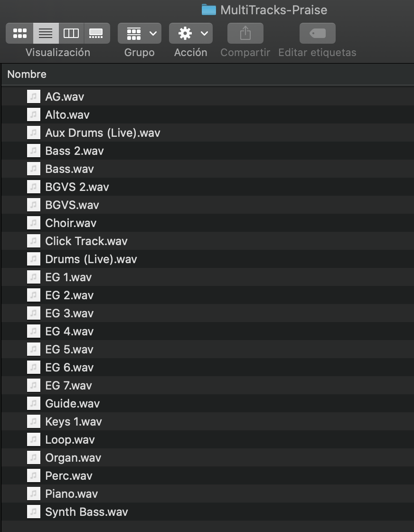This screenshot has height=532, width=414.
Task: Click the Synth Bass.wav file icon
Action: (x=34, y=512)
